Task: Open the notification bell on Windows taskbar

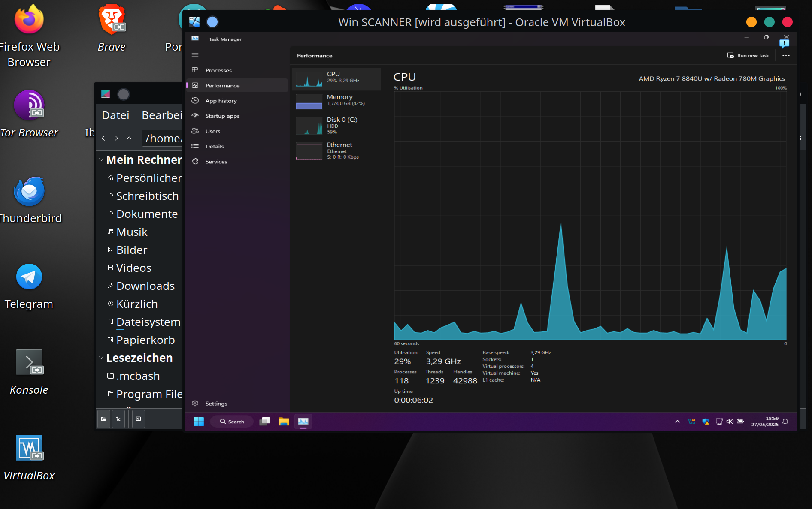Action: tap(785, 422)
